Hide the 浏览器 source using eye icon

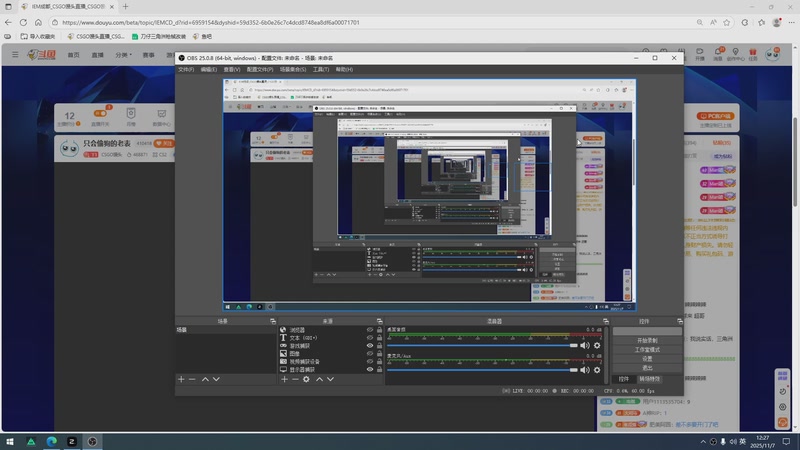(x=369, y=329)
